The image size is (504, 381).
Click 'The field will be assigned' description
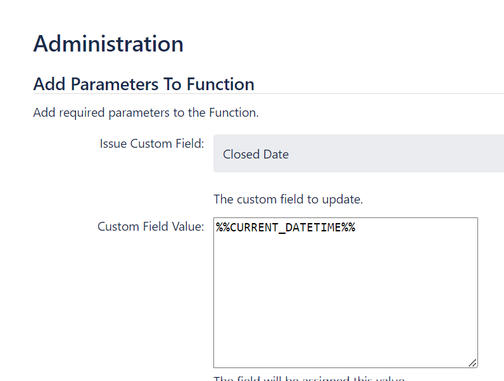point(309,378)
